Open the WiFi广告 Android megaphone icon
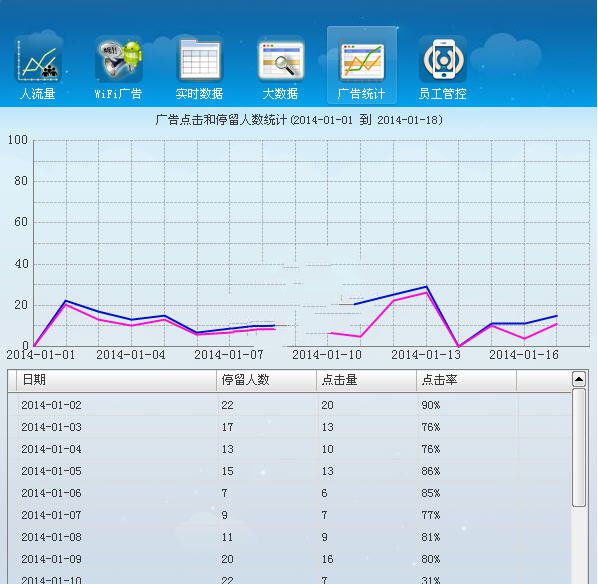This screenshot has height=584, width=598. [x=119, y=59]
